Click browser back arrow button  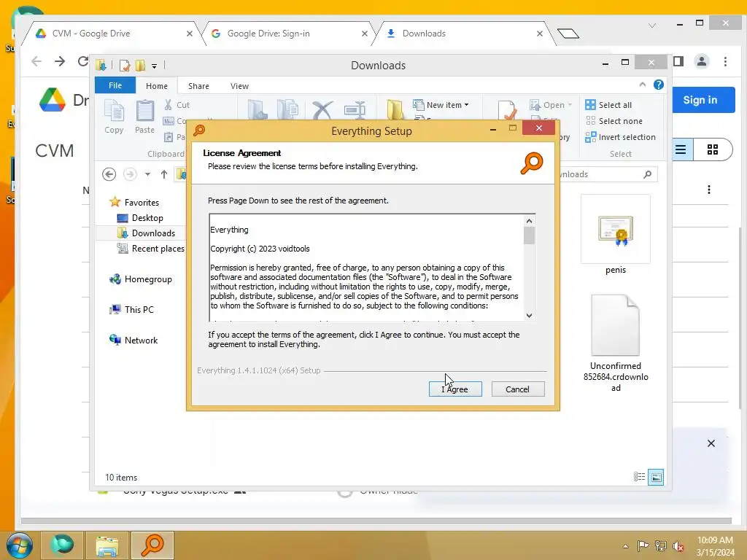point(36,61)
